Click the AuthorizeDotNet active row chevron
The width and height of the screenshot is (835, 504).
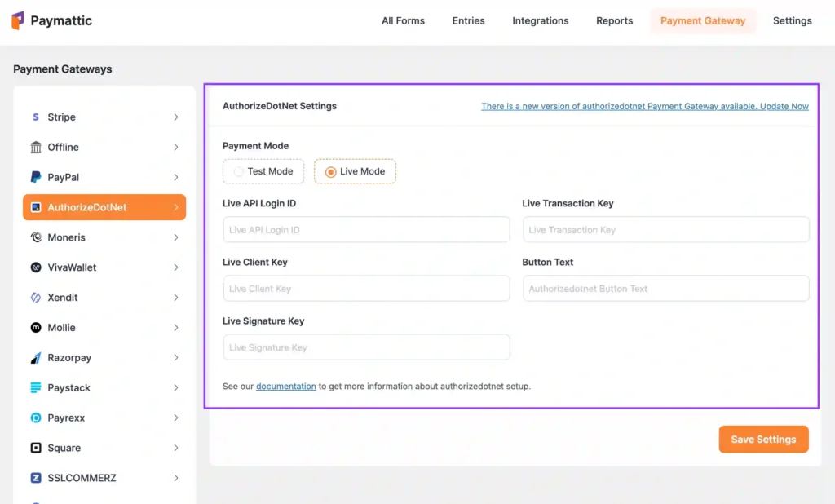click(176, 207)
